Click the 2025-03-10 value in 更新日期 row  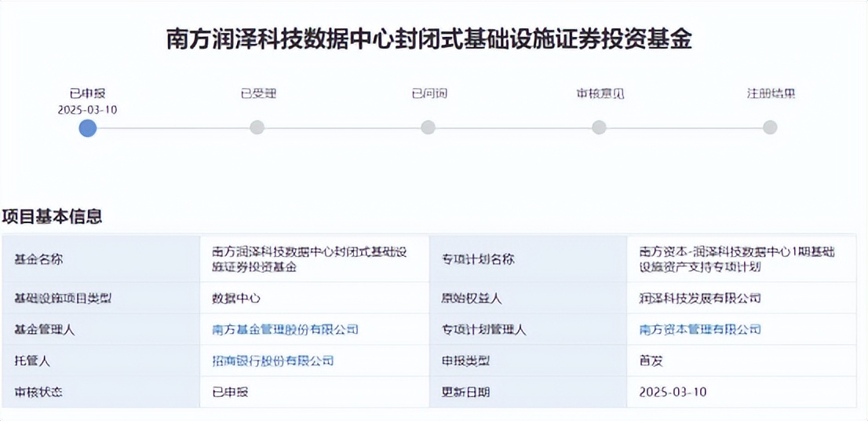tap(673, 392)
